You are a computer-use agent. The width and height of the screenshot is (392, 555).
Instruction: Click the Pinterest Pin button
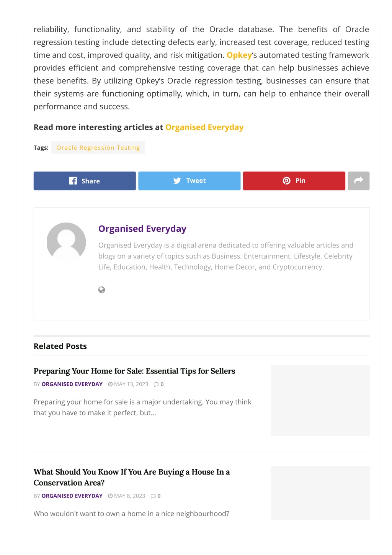294,181
